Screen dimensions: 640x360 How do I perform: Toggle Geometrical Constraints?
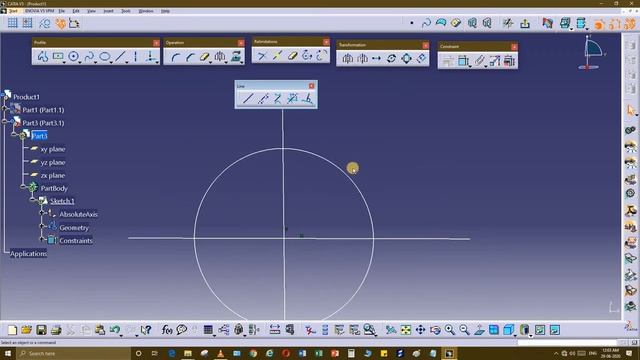(x=60, y=23)
